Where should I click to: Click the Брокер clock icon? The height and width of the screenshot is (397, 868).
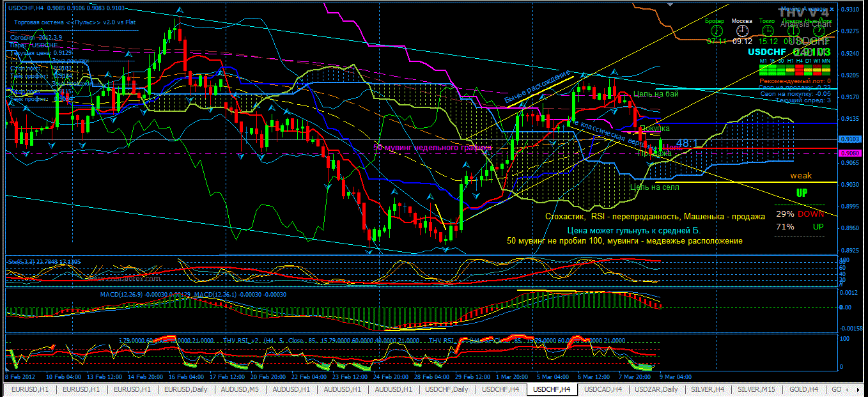point(717,30)
